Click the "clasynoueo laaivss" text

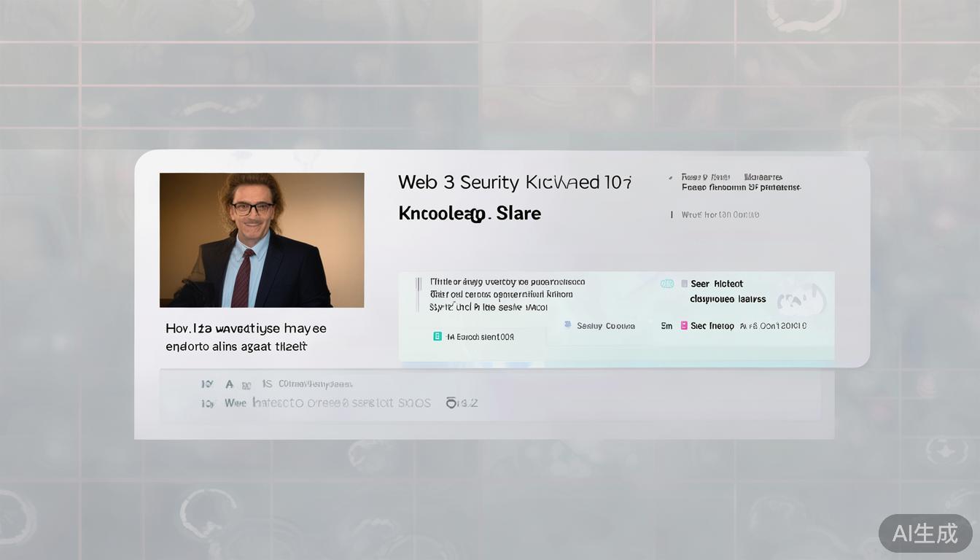coord(728,299)
